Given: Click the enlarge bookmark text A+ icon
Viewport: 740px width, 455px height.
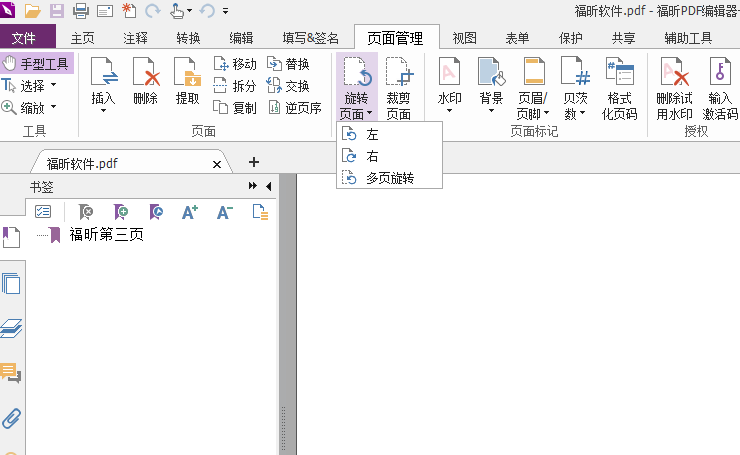Looking at the screenshot, I should click(x=190, y=211).
